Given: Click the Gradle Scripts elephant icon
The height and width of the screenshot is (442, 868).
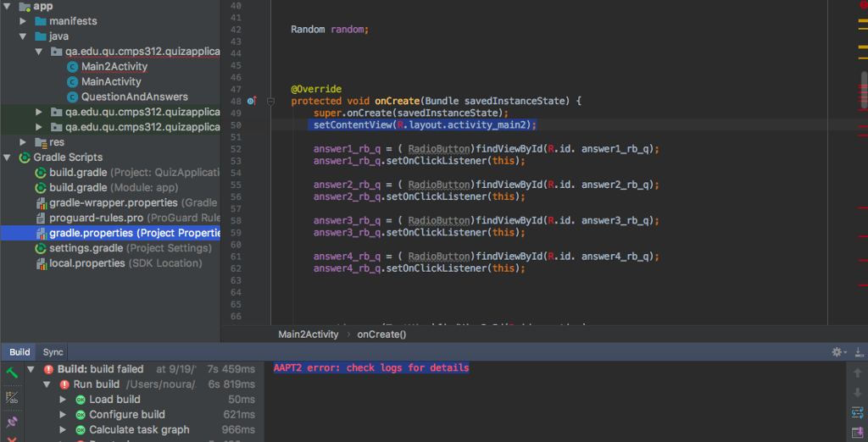Looking at the screenshot, I should click(x=24, y=157).
